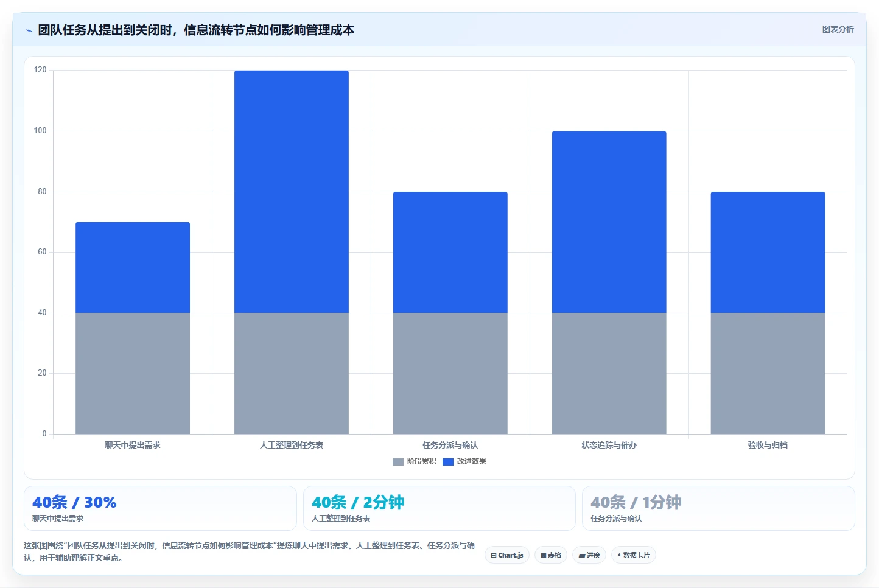Select the grey bar segment for 聊天中提出需求
The width and height of the screenshot is (879, 588).
click(x=133, y=374)
